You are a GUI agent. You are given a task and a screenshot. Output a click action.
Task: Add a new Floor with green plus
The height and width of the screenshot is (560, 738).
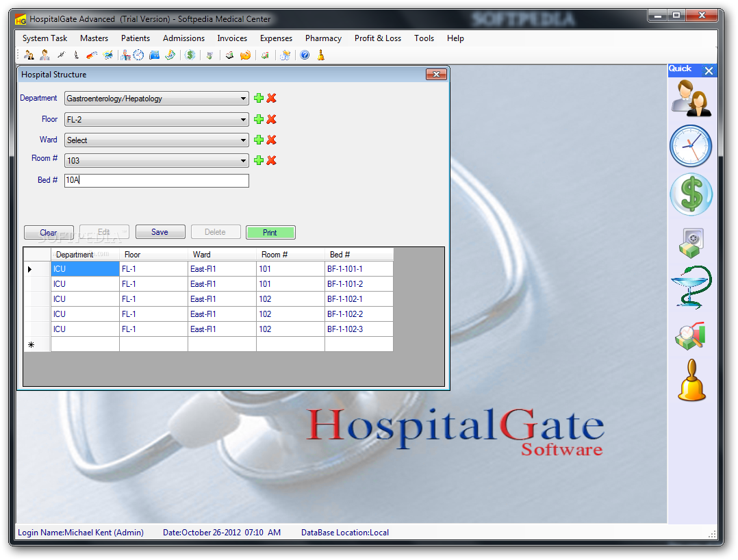[258, 119]
